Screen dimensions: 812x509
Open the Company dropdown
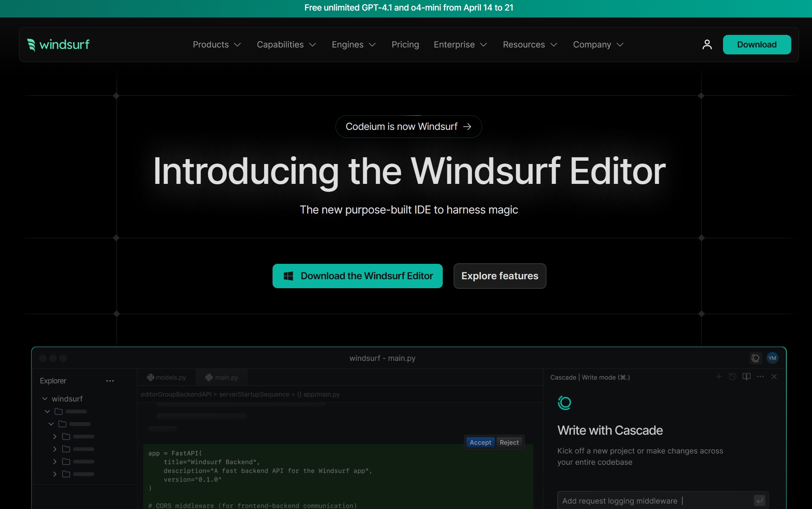pos(598,45)
